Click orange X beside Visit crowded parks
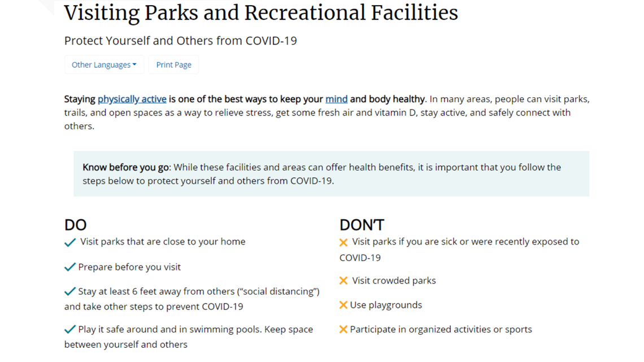This screenshot has width=644, height=362. 343,281
